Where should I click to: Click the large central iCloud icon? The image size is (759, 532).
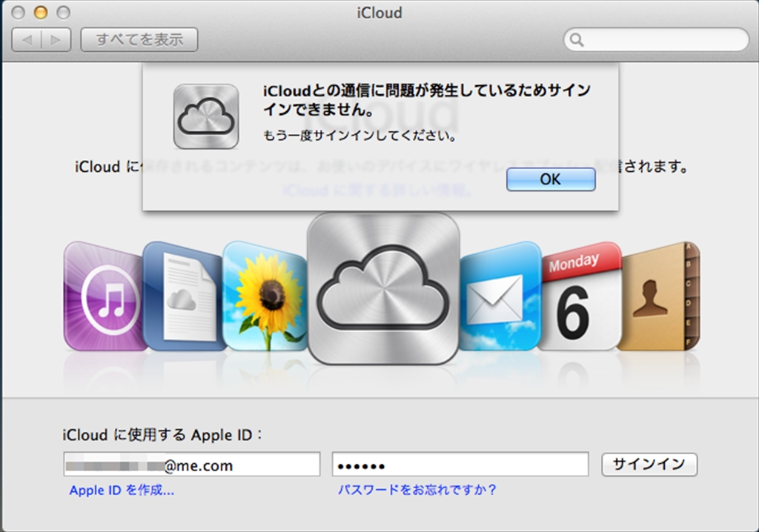coord(383,288)
